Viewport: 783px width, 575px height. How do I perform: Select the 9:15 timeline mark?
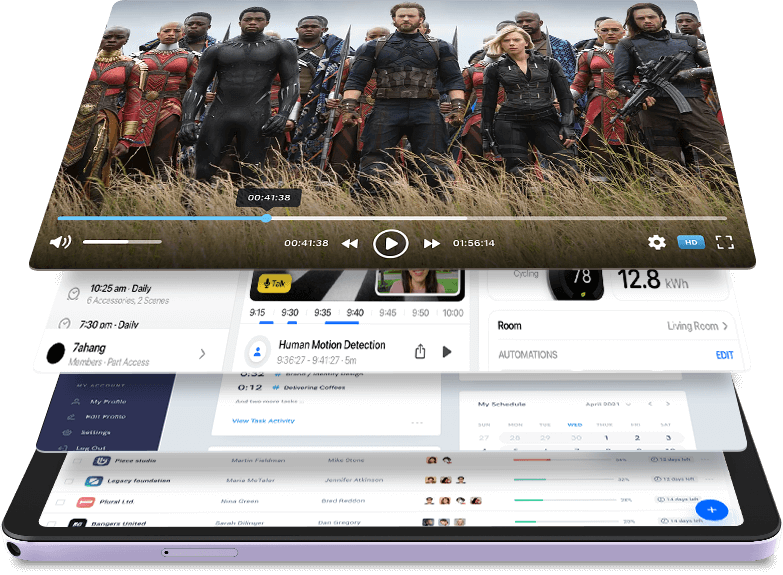click(x=257, y=313)
